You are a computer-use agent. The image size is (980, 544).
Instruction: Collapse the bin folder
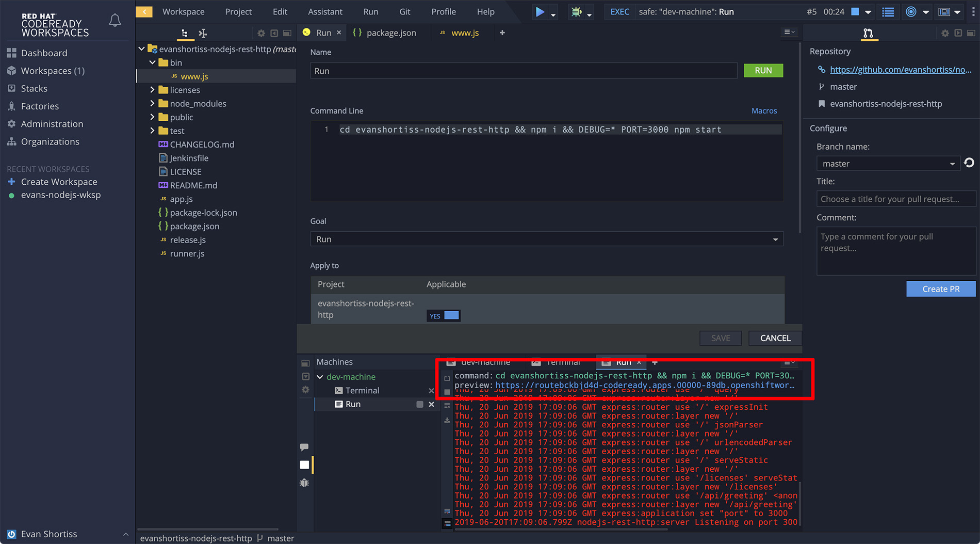pos(153,62)
